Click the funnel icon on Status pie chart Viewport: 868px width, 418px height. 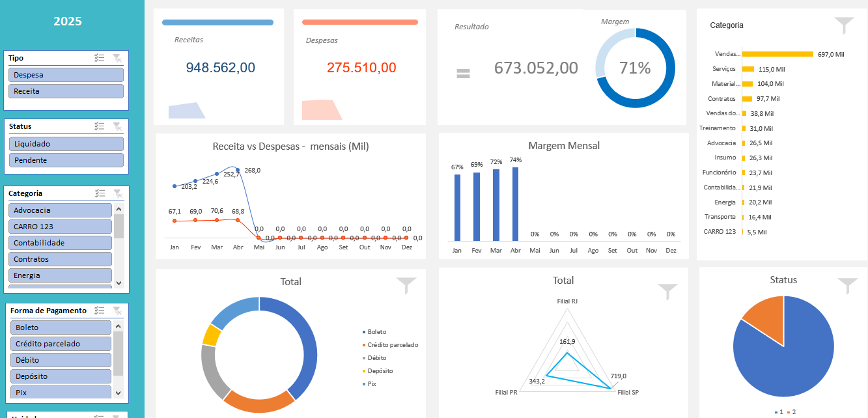(x=847, y=286)
